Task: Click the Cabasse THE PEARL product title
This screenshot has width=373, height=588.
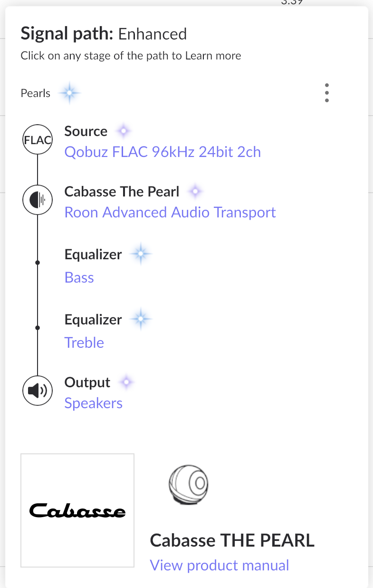Action: 232,540
